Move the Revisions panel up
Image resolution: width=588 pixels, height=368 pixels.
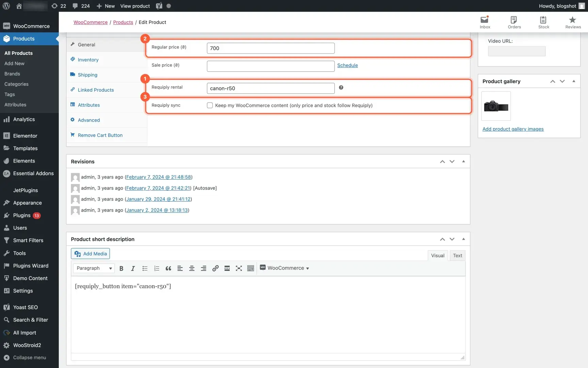click(442, 162)
